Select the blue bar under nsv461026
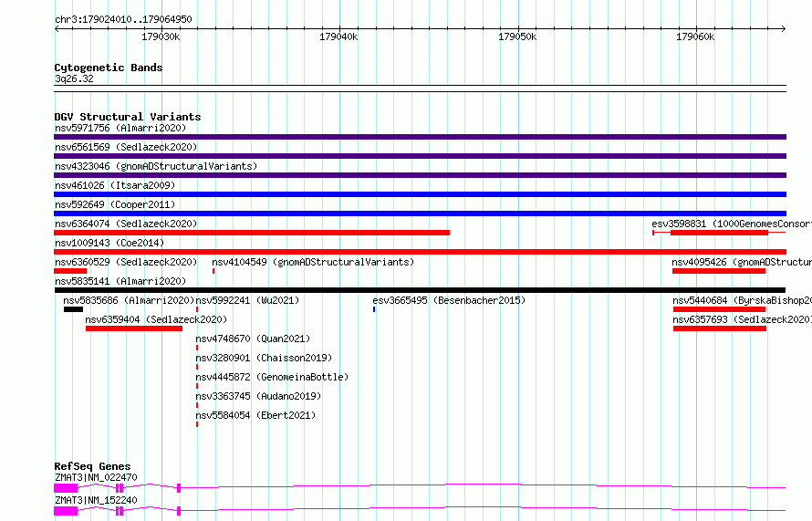This screenshot has height=521, width=812. (x=420, y=194)
